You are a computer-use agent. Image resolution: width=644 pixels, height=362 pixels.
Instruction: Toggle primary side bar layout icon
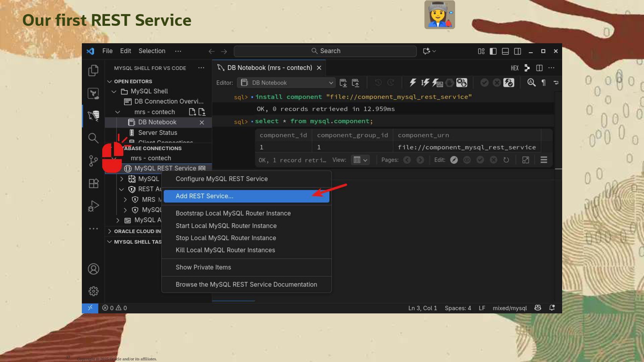[x=493, y=51]
